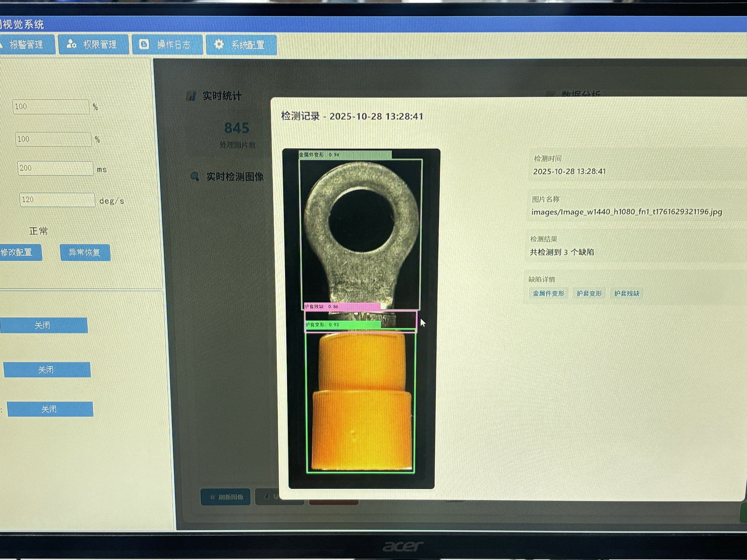Image resolution: width=747 pixels, height=560 pixels.
Task: Click the 200 ms input field
Action: tap(55, 168)
